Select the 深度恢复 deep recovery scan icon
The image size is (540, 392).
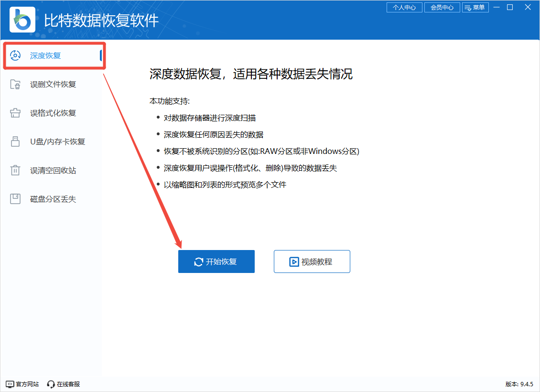tap(15, 55)
